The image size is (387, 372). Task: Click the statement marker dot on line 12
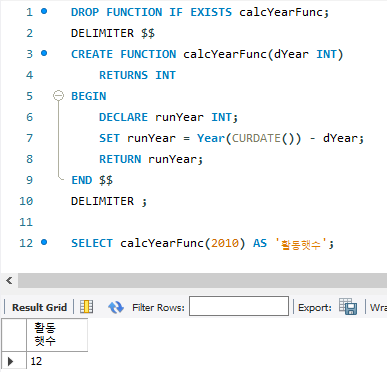[44, 242]
